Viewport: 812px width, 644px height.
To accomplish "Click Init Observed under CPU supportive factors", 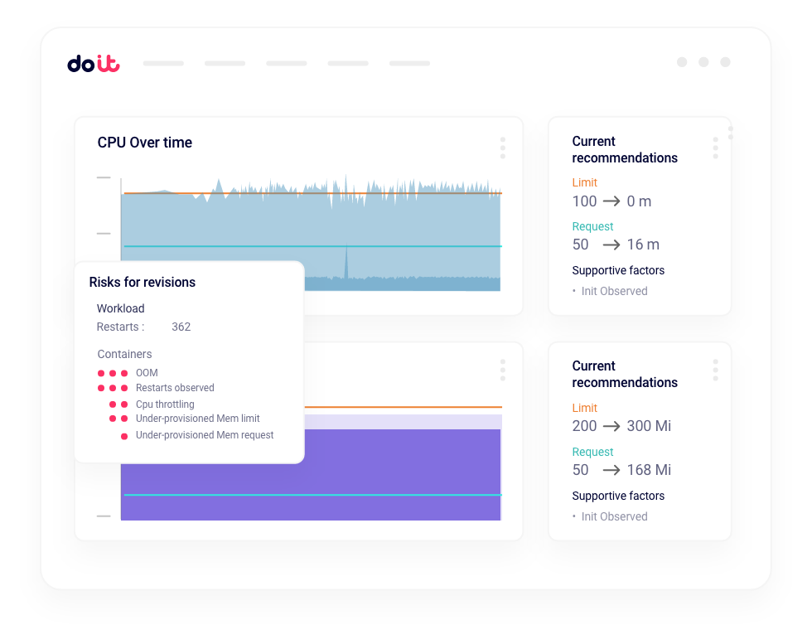I will (x=614, y=291).
